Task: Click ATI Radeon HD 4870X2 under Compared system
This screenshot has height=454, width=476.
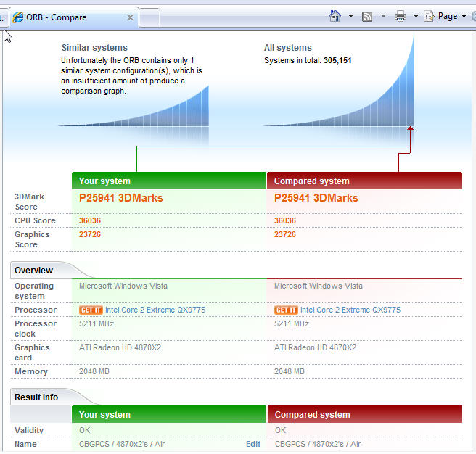Action: (316, 347)
